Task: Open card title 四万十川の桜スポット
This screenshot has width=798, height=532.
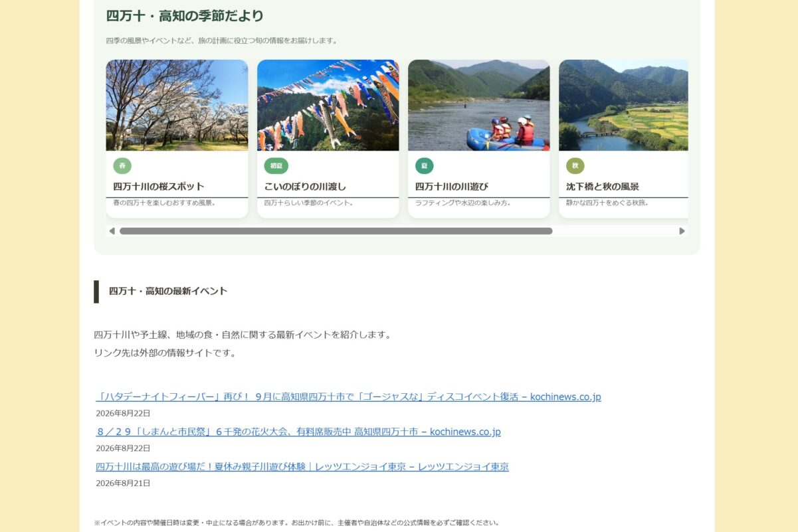Action: point(159,187)
